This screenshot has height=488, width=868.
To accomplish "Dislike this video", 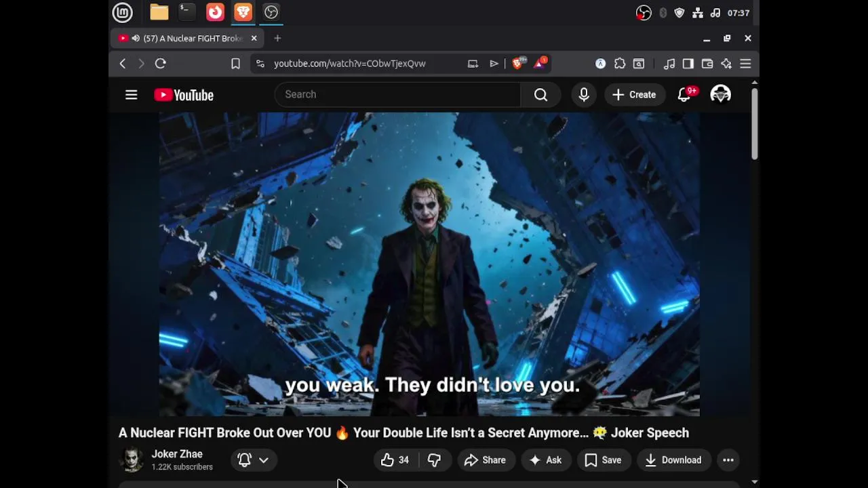I will (x=435, y=460).
